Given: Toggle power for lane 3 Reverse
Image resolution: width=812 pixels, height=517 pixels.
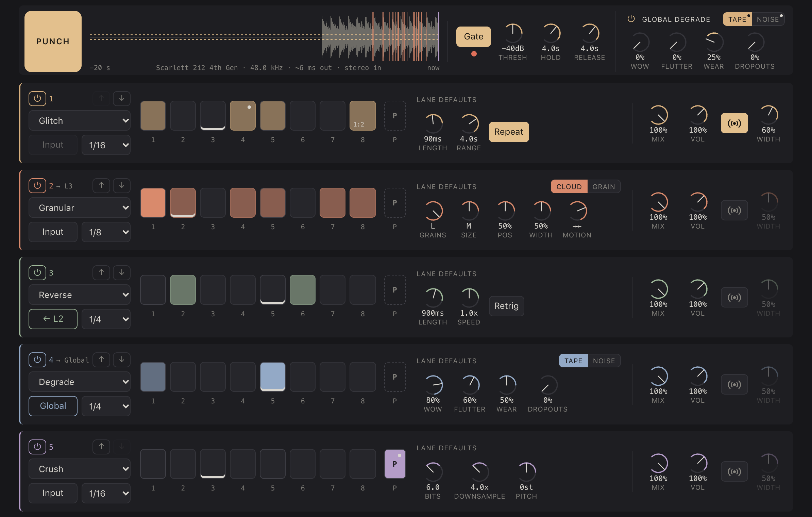Looking at the screenshot, I should pyautogui.click(x=37, y=272).
